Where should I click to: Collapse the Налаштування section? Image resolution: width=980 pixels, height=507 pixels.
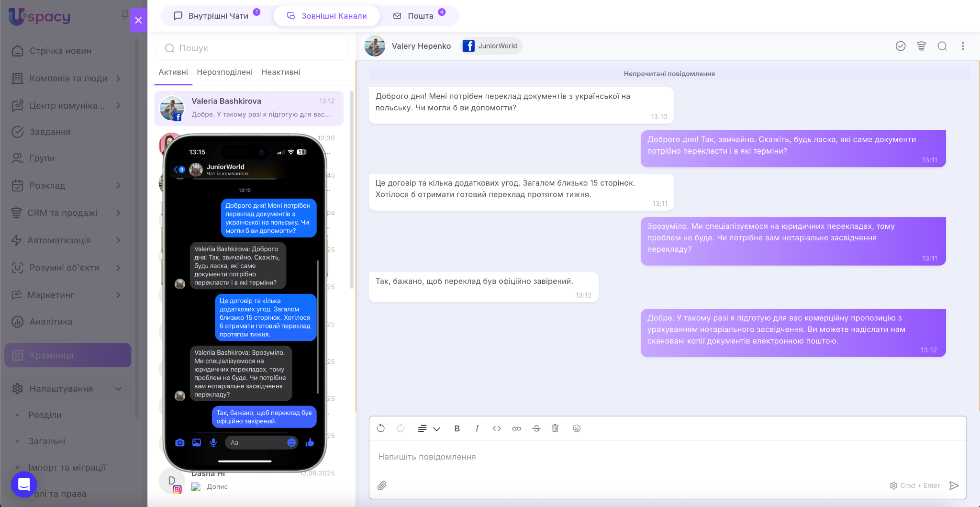click(x=118, y=389)
